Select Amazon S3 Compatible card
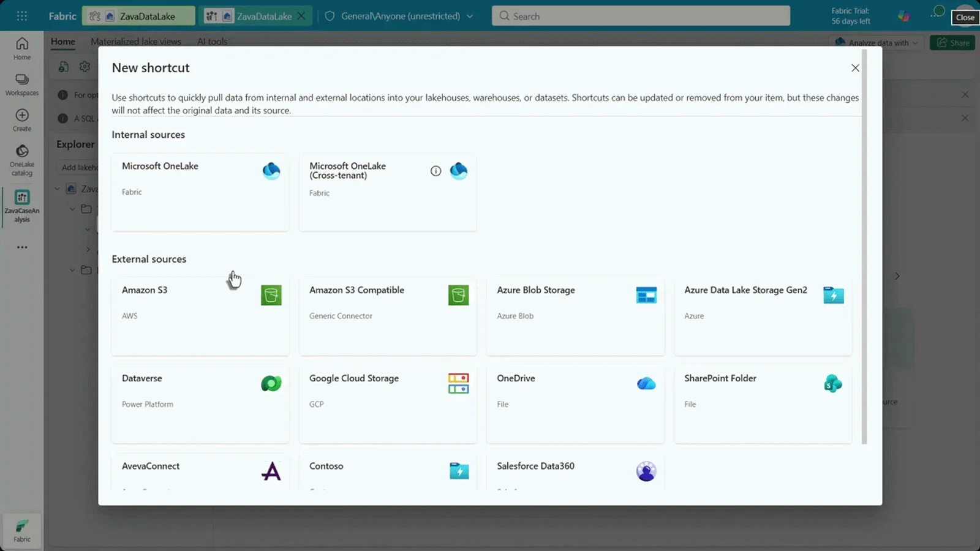980x551 pixels. (x=388, y=317)
